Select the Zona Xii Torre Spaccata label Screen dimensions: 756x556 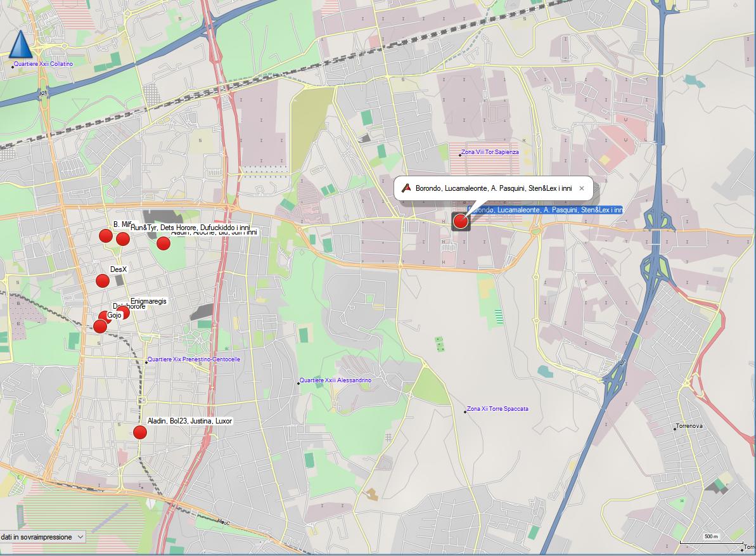coord(497,409)
